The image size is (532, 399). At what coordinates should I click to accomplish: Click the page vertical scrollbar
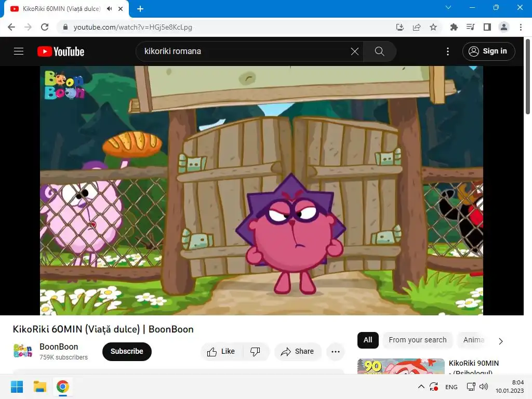point(528,77)
